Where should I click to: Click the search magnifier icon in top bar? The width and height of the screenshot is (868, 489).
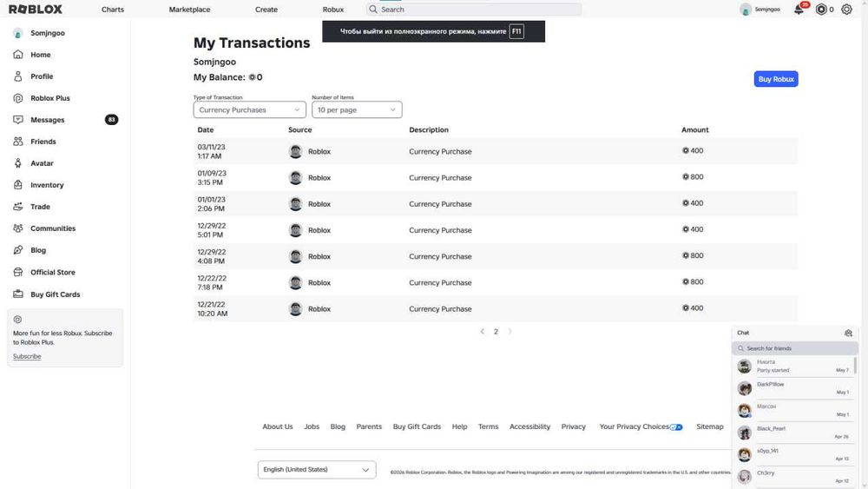[373, 10]
